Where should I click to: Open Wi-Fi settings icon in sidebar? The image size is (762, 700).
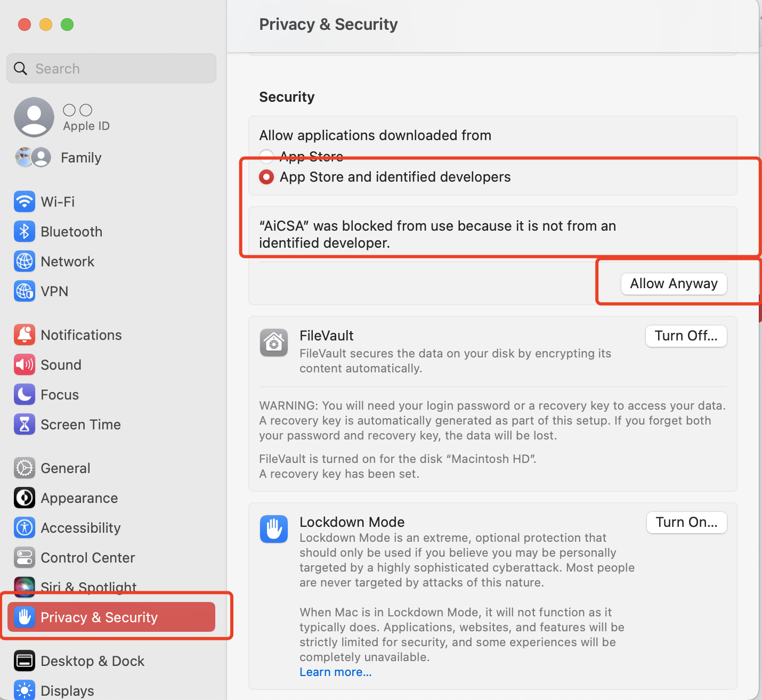[25, 202]
